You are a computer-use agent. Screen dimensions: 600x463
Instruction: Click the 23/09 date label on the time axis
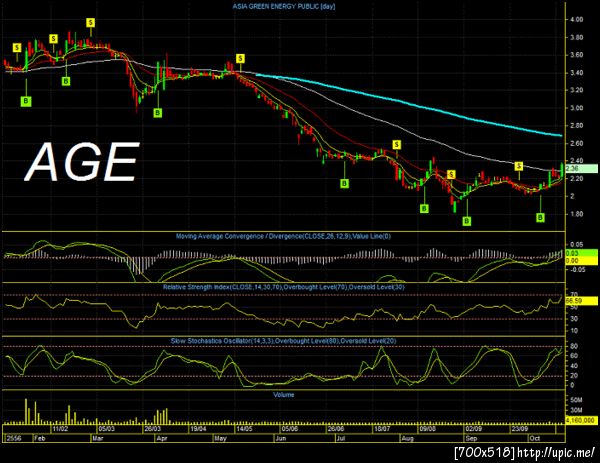pyautogui.click(x=520, y=429)
